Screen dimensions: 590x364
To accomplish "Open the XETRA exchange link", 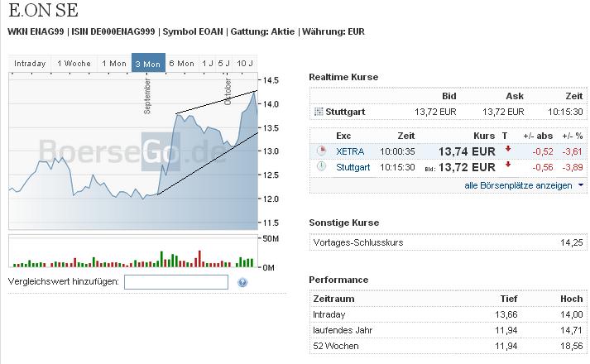I will [350, 151].
